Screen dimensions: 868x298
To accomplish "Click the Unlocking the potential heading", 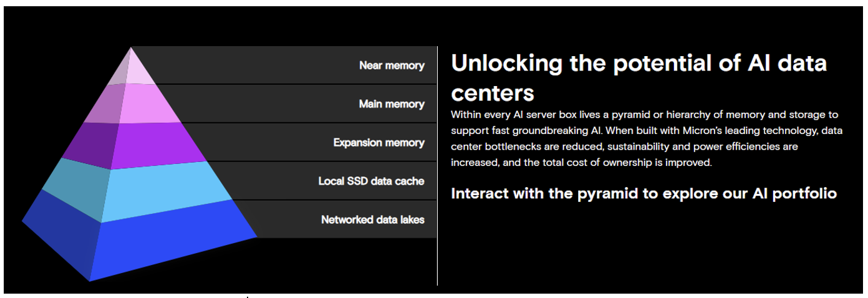I will coord(639,77).
